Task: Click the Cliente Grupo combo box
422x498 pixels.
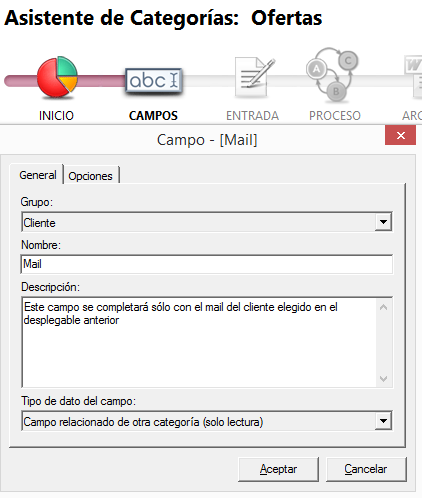Action: coord(207,222)
